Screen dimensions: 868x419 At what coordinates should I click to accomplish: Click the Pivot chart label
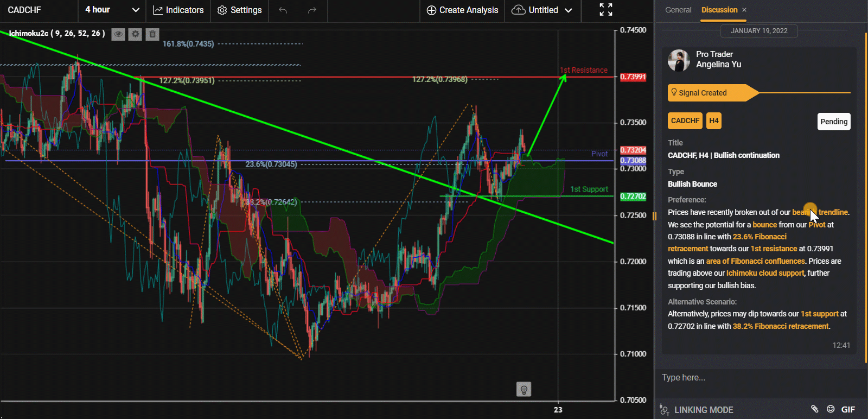coord(599,154)
